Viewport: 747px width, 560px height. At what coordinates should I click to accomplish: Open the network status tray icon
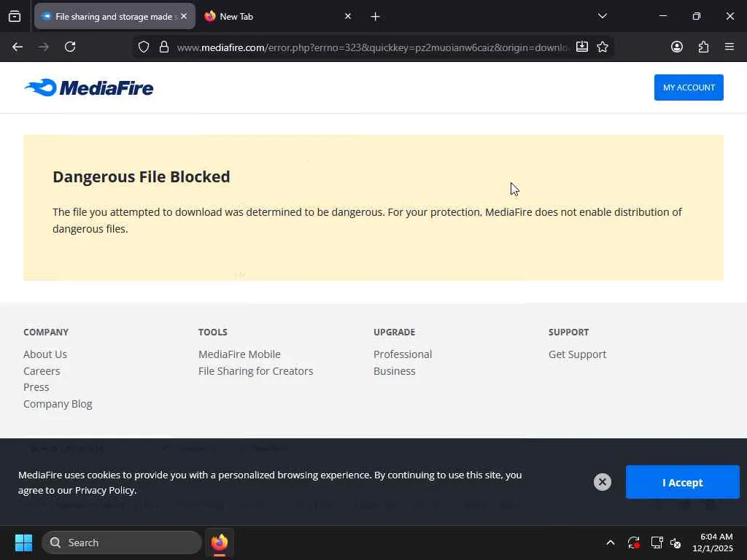(x=657, y=542)
